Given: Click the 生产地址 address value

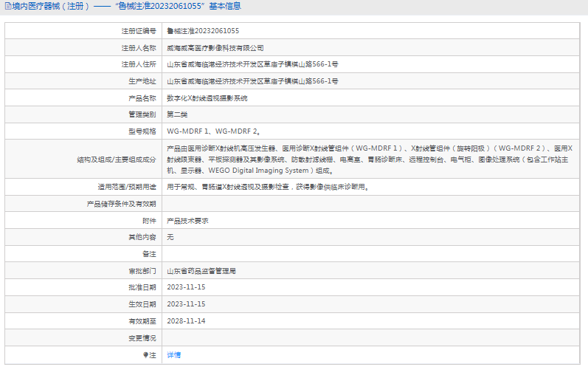Looking at the screenshot, I should tap(252, 81).
